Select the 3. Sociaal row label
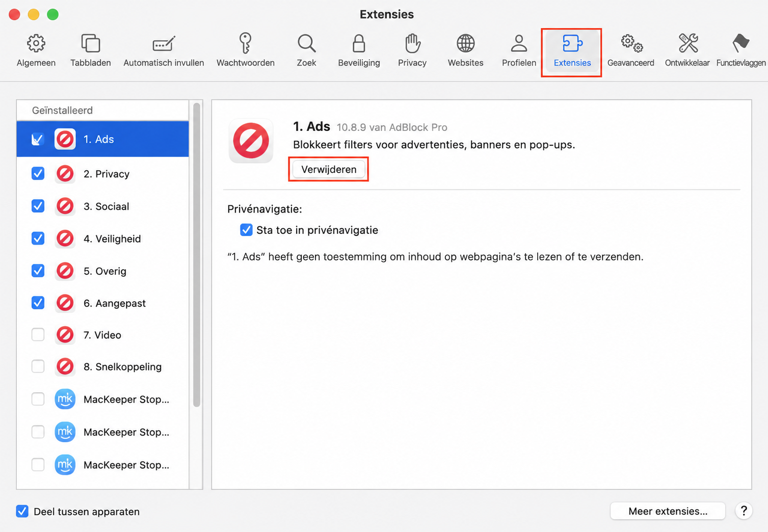The height and width of the screenshot is (532, 768). click(106, 206)
